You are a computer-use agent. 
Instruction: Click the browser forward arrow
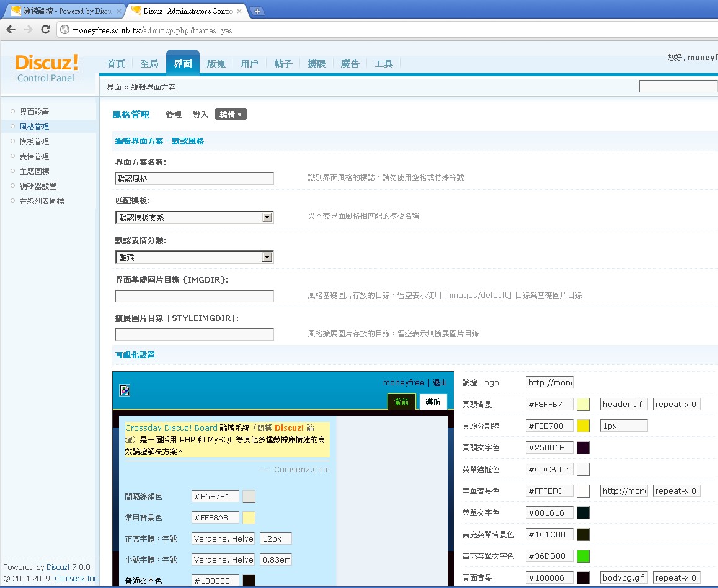(28, 30)
